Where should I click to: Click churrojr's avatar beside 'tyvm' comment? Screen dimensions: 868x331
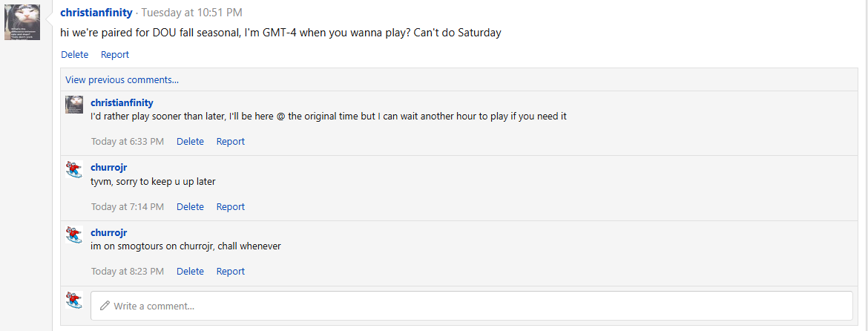74,169
